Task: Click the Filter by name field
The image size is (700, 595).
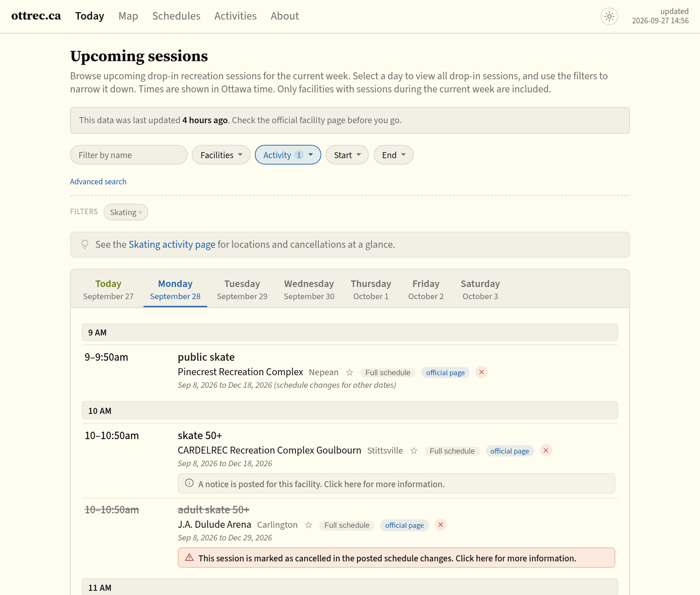Action: coord(129,155)
